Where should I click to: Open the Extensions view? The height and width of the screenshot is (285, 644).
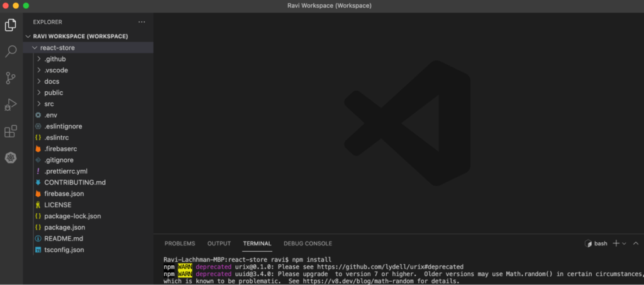coord(11,131)
